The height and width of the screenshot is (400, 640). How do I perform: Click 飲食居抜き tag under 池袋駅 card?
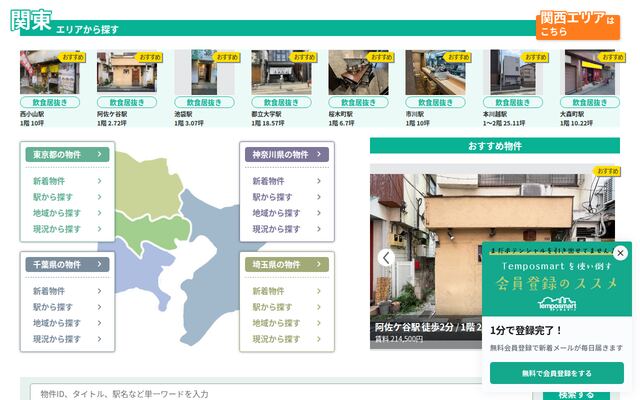point(204,102)
